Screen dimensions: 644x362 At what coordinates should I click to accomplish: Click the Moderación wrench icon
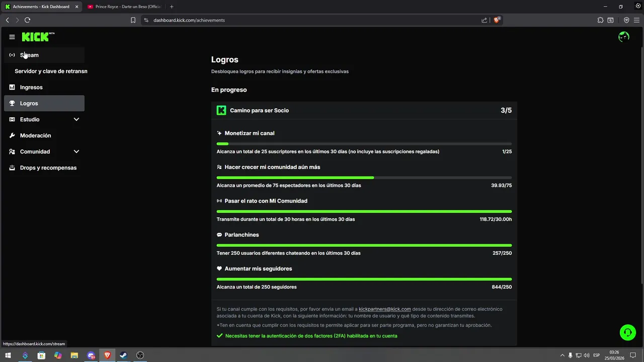coord(12,135)
